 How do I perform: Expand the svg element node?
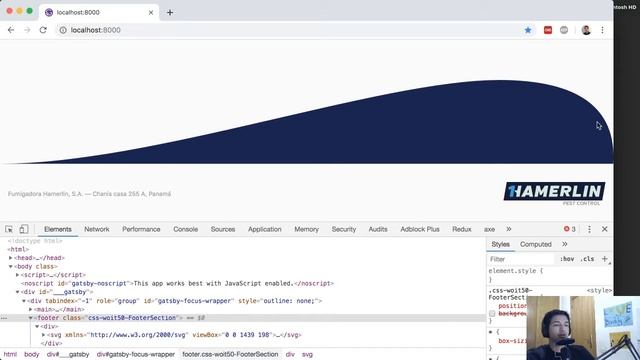[44, 335]
